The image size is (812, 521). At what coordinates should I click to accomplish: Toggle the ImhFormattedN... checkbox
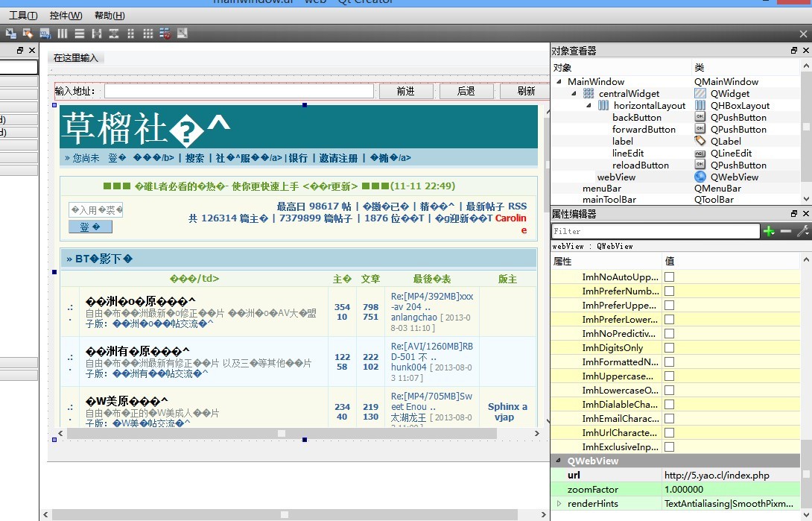click(x=669, y=361)
